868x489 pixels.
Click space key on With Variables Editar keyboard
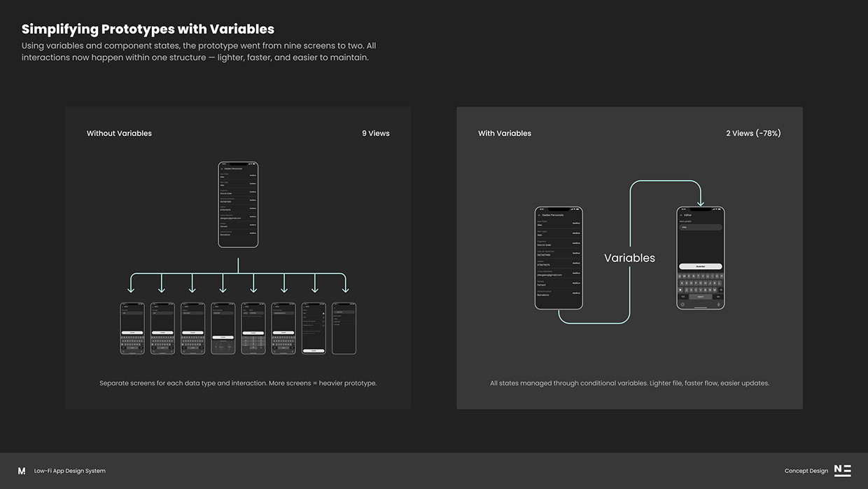[701, 296]
